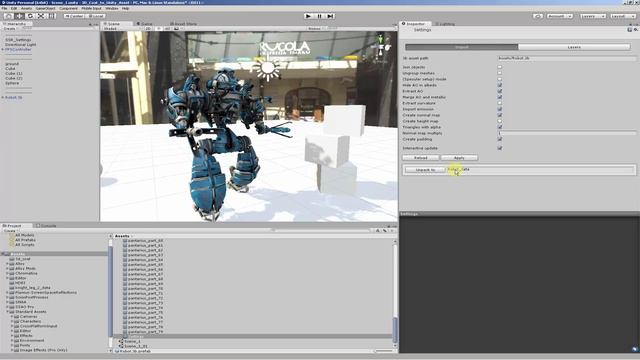Click the cloud services icon
The width and height of the screenshot is (640, 360).
538,16
